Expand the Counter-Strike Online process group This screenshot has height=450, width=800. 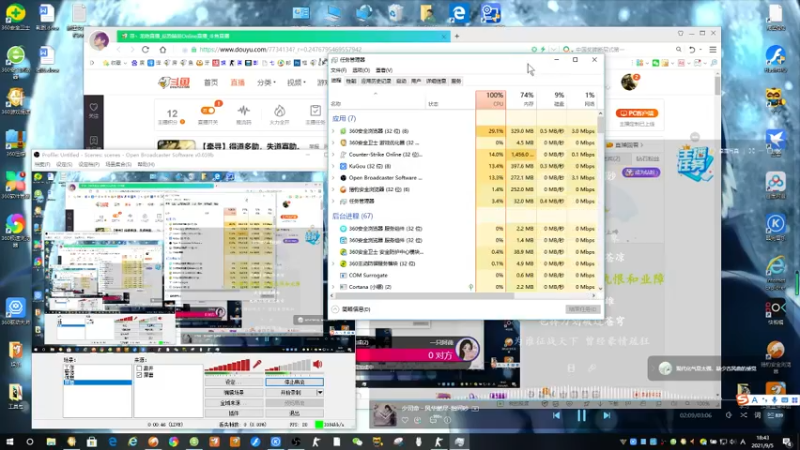point(334,155)
